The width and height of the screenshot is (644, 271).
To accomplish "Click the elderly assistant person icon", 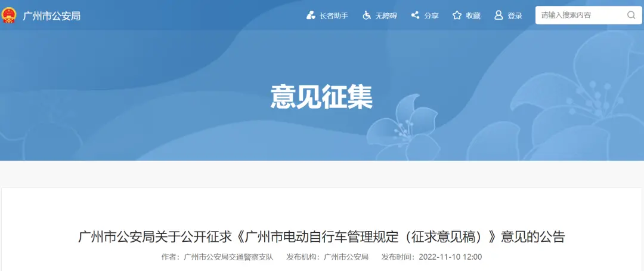I will 311,16.
